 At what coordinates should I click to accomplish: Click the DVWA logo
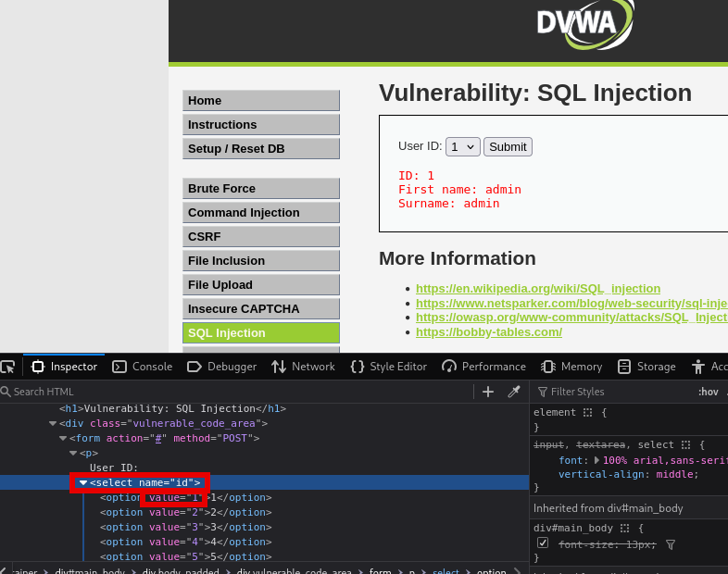585,24
